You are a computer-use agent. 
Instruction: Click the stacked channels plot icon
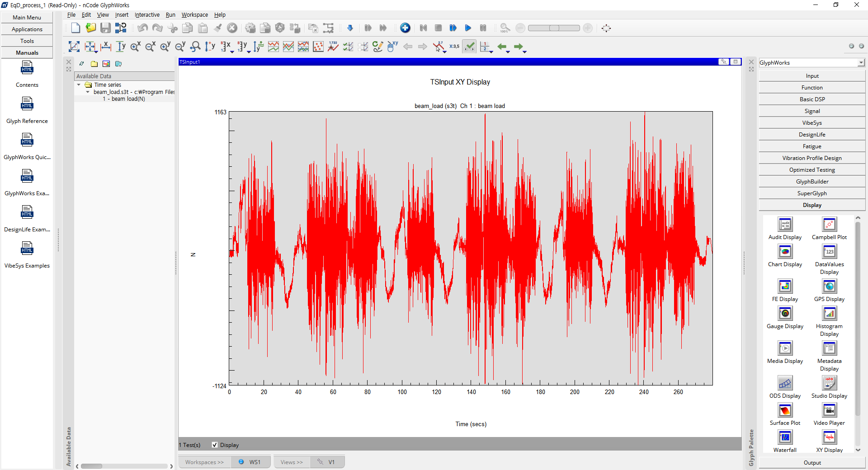[274, 47]
